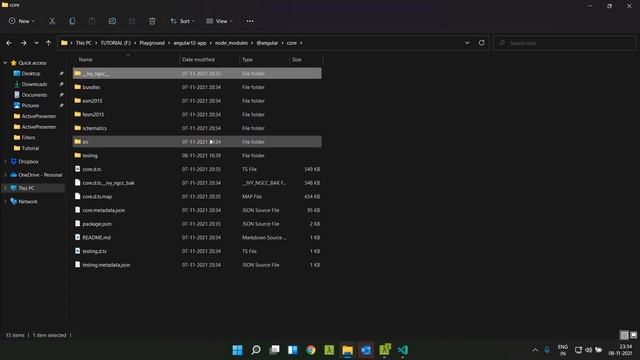Viewport: 640px width, 360px height.
Task: Select the src folder
Action: (197, 142)
